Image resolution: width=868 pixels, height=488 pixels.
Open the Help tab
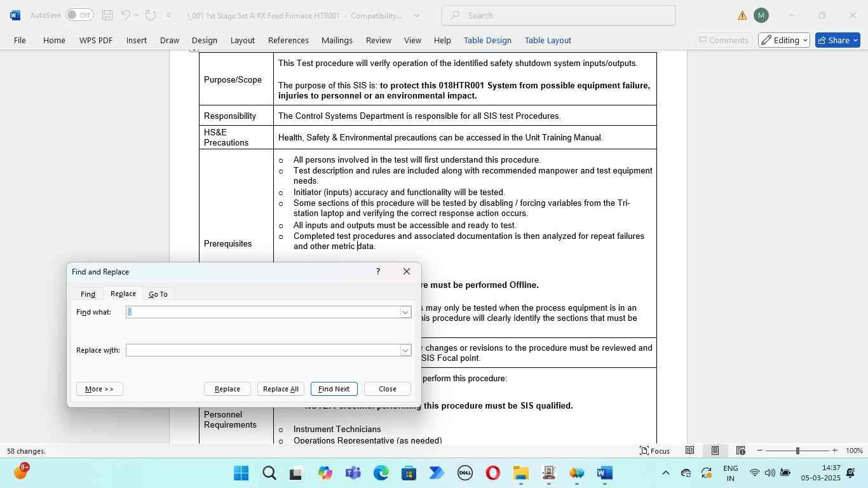tap(442, 40)
